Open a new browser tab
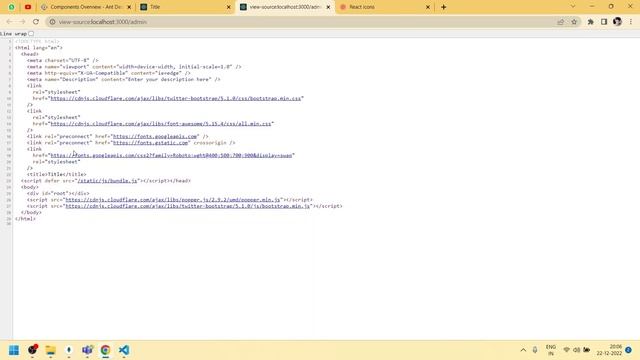This screenshot has width=640, height=360. click(x=444, y=7)
